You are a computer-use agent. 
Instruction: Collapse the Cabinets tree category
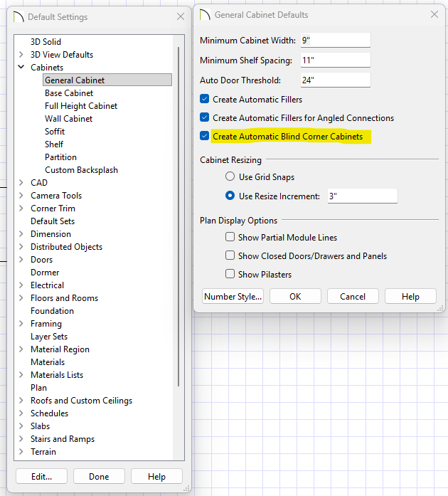pos(21,68)
